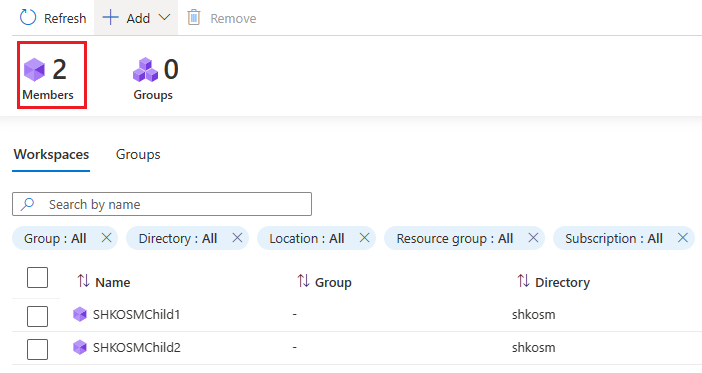Viewport: 702px width, 373px height.
Task: Click the workspace icon for SHKOSMChild1
Action: pos(80,314)
